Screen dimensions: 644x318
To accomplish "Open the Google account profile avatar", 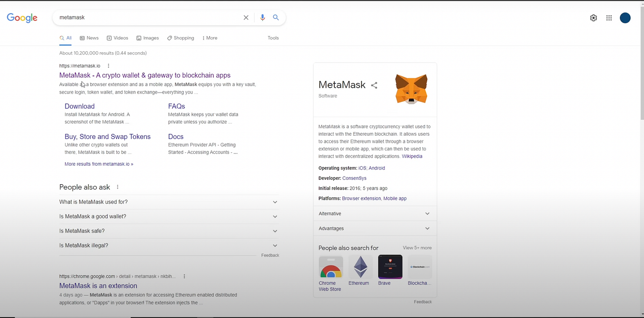I will tap(625, 18).
